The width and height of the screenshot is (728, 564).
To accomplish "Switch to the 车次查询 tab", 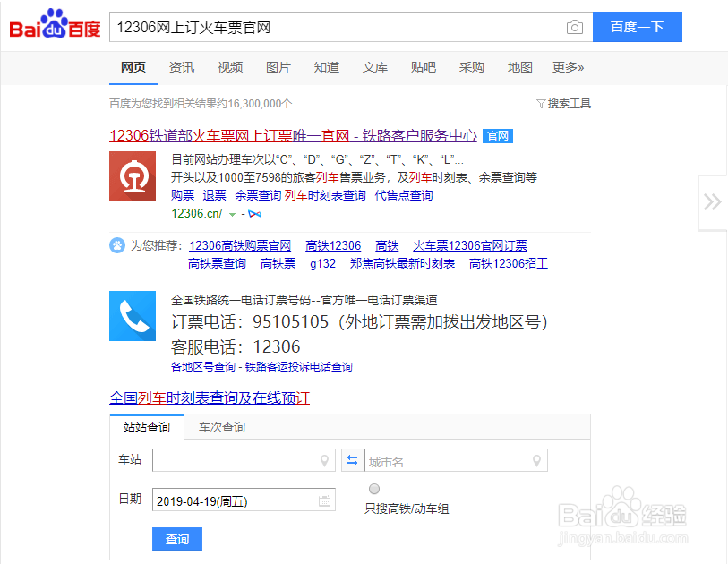I will pyautogui.click(x=222, y=427).
